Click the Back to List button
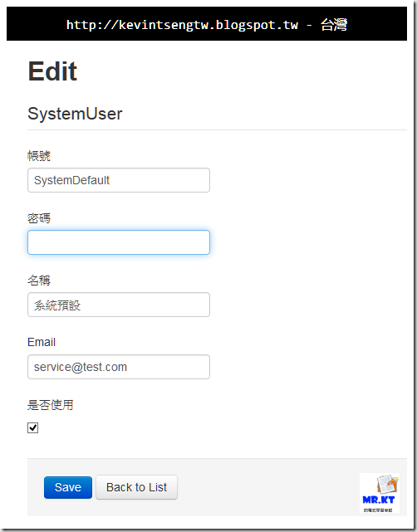The height and width of the screenshot is (532, 417). tap(136, 487)
